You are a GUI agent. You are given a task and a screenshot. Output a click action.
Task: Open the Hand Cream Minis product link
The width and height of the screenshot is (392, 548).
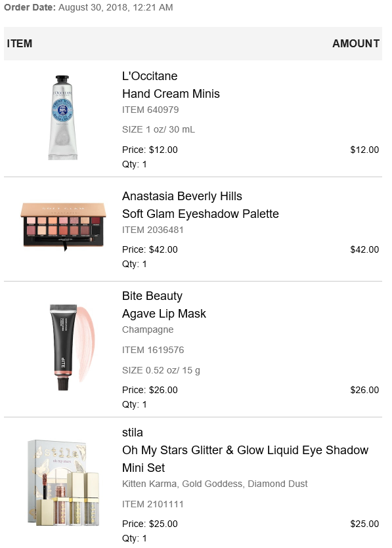coord(171,94)
